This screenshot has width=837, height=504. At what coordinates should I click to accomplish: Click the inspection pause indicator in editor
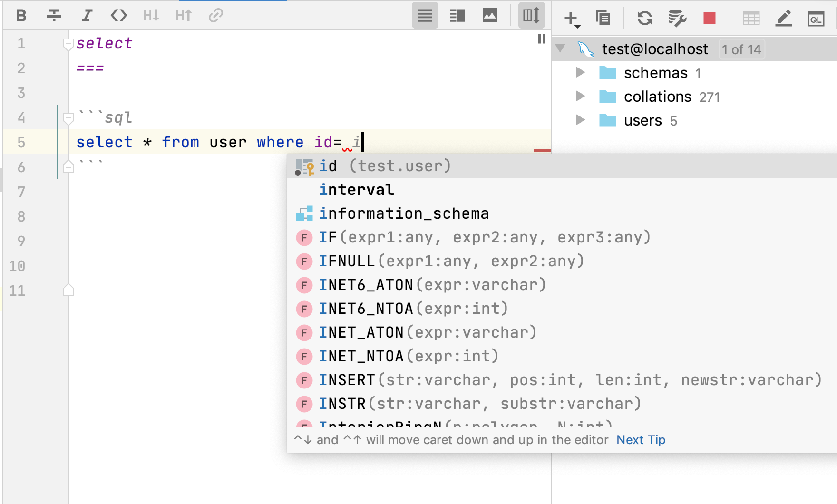point(542,39)
